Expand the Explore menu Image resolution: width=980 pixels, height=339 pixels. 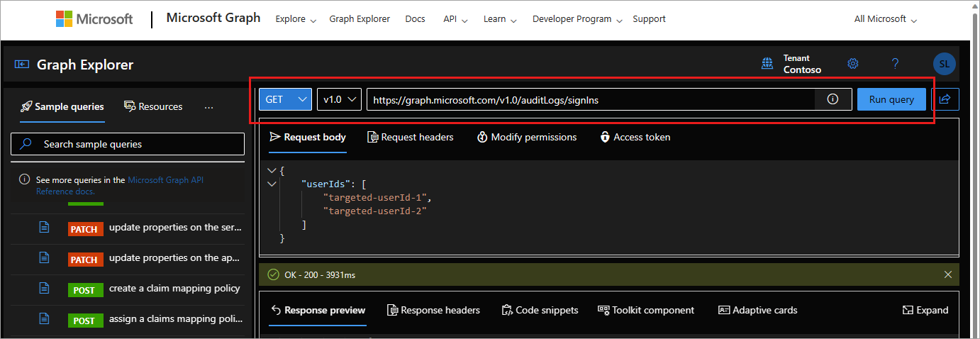[296, 19]
